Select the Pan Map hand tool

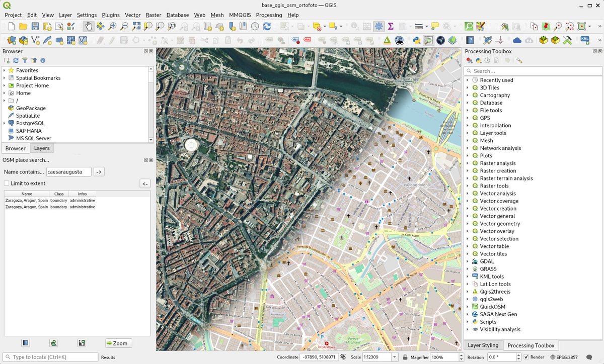click(89, 26)
